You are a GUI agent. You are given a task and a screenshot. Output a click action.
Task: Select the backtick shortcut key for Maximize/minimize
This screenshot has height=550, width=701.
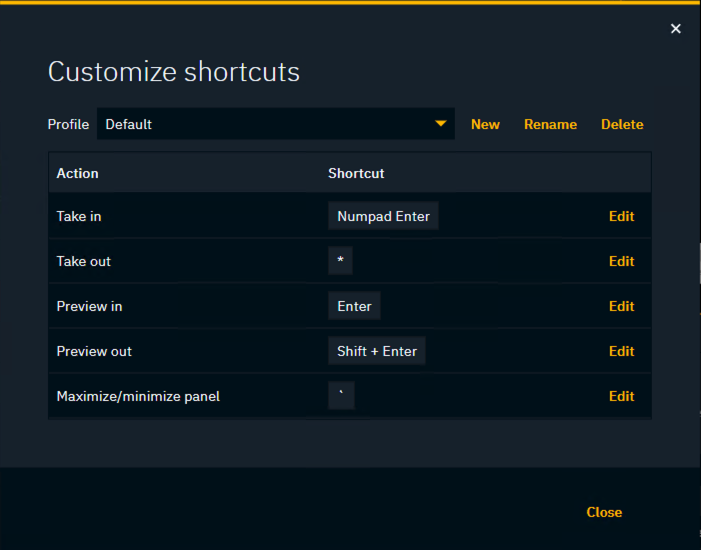[341, 395]
